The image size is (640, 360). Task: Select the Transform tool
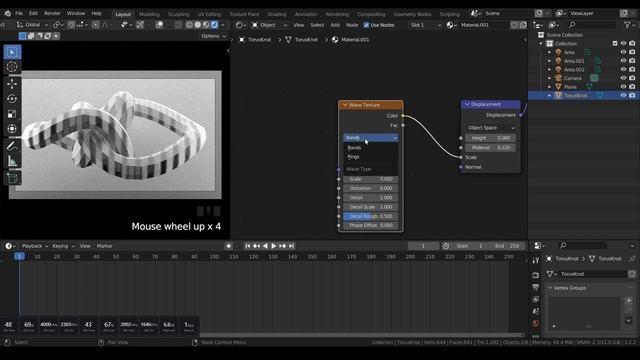click(12, 129)
